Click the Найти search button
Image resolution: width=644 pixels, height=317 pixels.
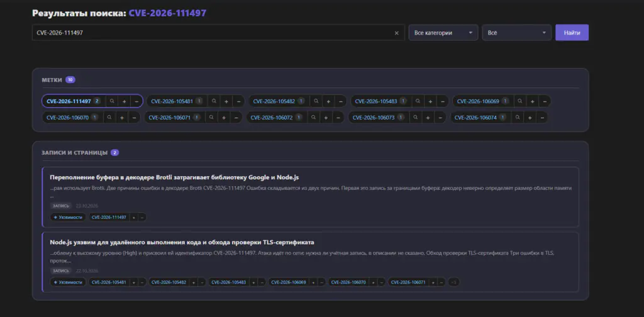pyautogui.click(x=572, y=33)
